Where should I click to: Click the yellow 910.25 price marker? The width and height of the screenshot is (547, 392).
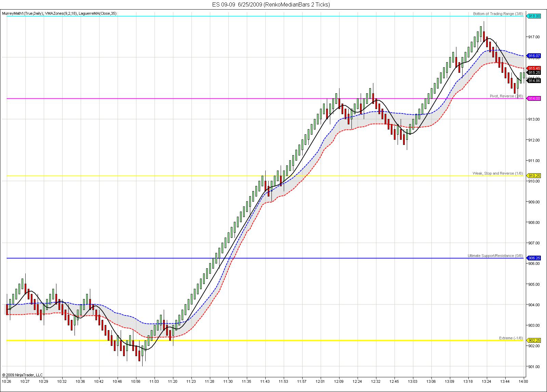534,176
